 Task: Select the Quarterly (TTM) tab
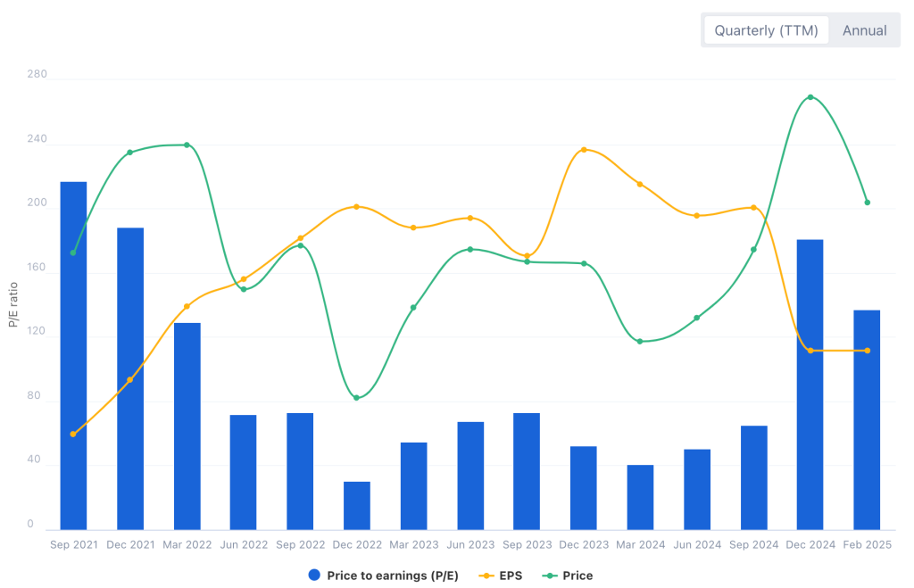(x=766, y=30)
